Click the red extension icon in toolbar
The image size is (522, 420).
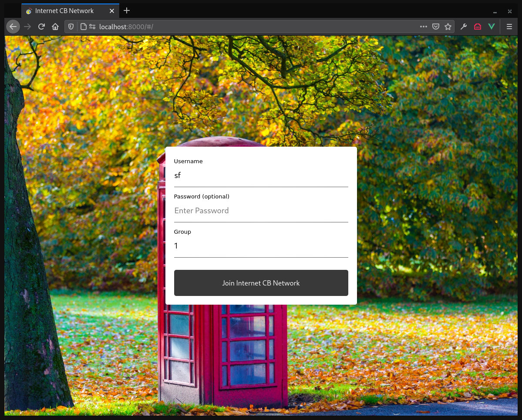coord(478,27)
